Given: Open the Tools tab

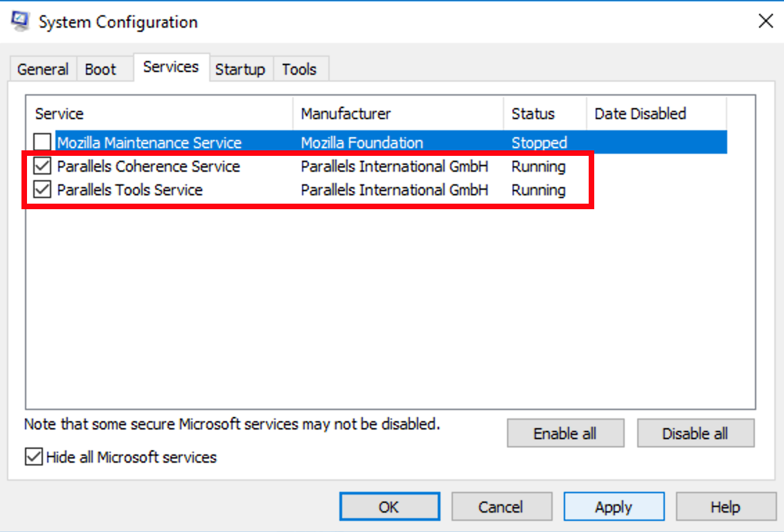Looking at the screenshot, I should pyautogui.click(x=299, y=69).
